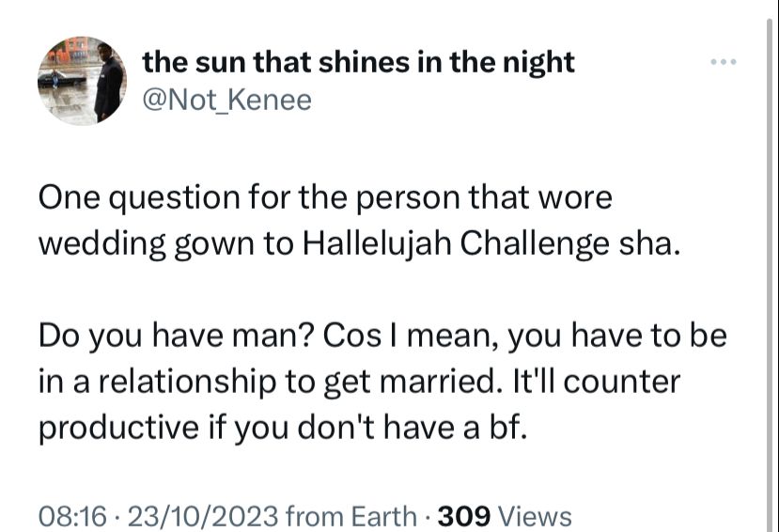This screenshot has width=779, height=532.
Task: Click the word 'married.' in the tweet
Action: tap(439, 382)
